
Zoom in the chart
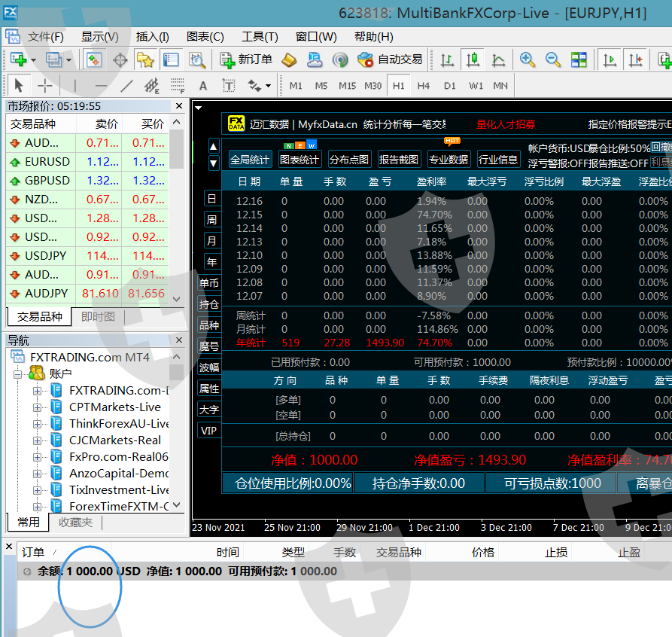pyautogui.click(x=528, y=59)
